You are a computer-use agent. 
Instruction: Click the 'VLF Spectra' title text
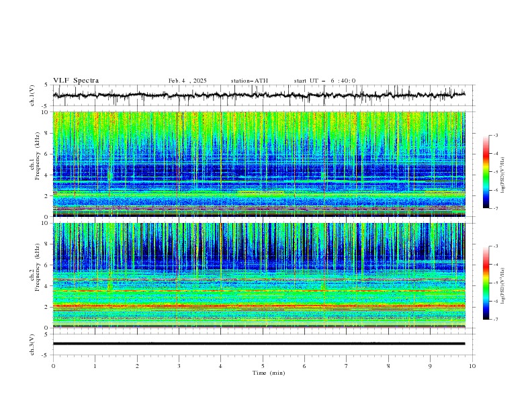(x=76, y=81)
